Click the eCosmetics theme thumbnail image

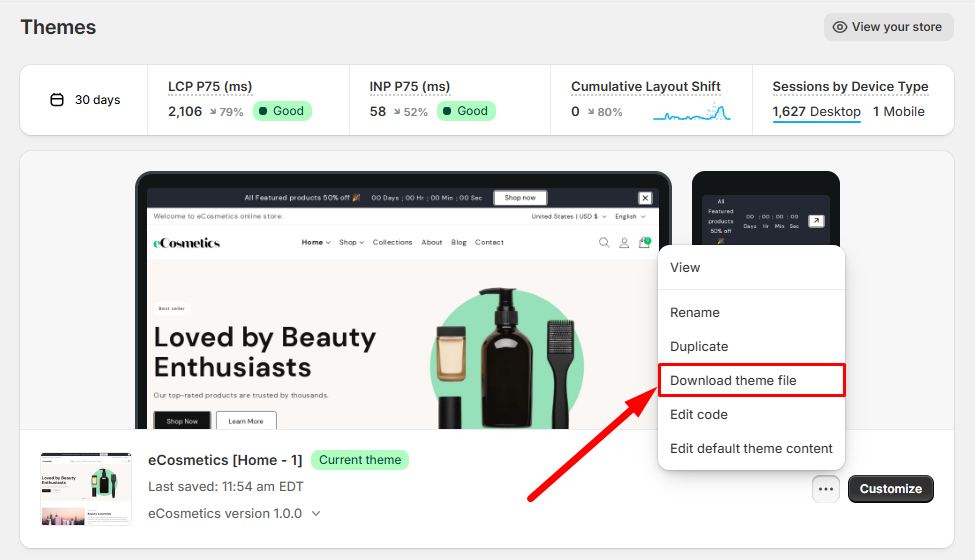coord(86,489)
